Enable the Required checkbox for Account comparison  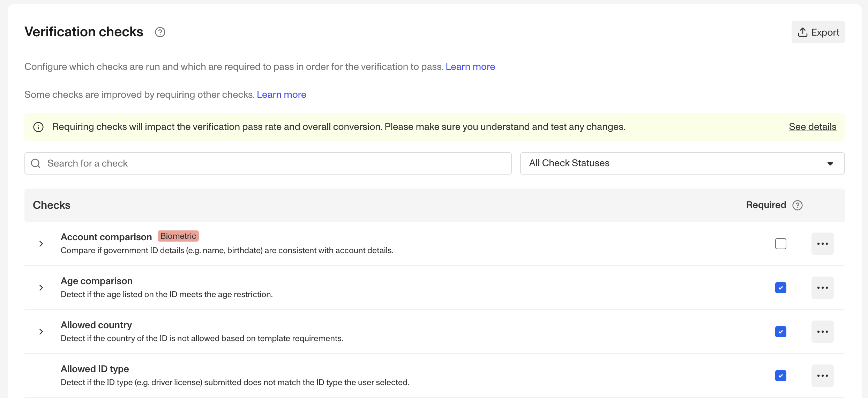[x=781, y=243]
